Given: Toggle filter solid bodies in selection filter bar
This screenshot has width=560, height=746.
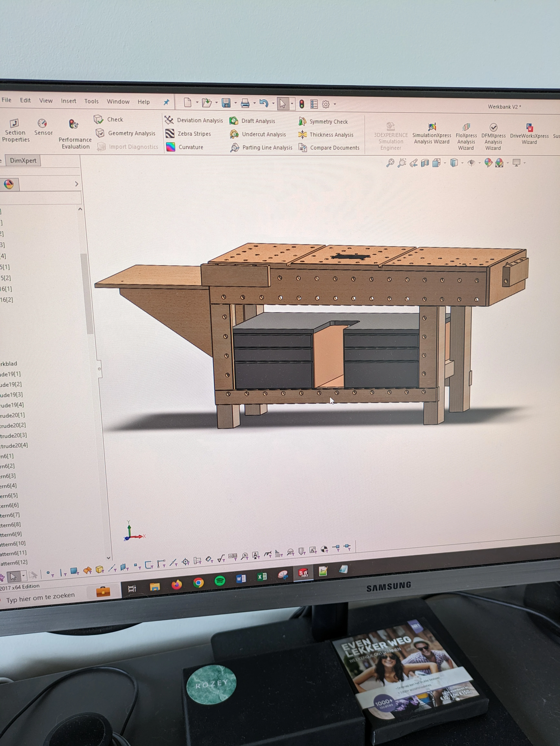Looking at the screenshot, I should click(100, 569).
